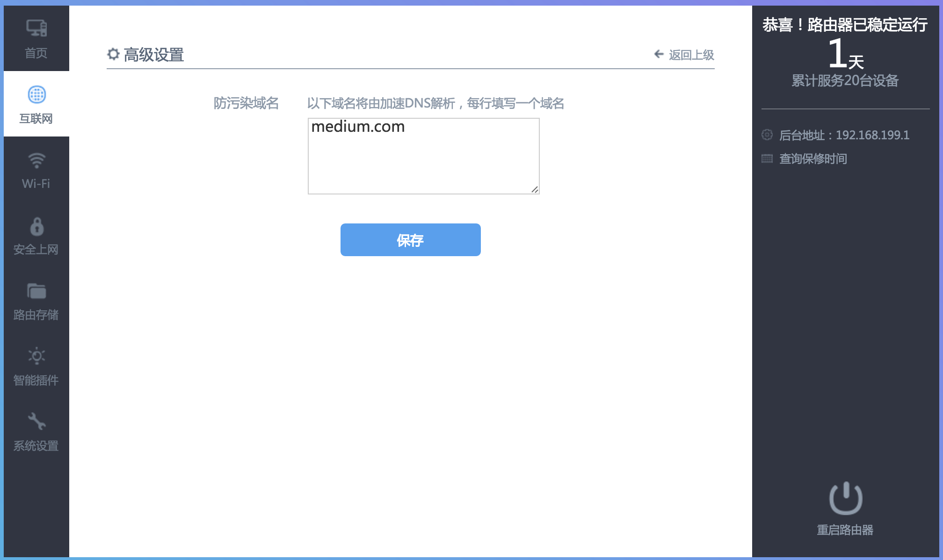Follow the 返回上级 link
This screenshot has height=560, width=943.
[691, 55]
